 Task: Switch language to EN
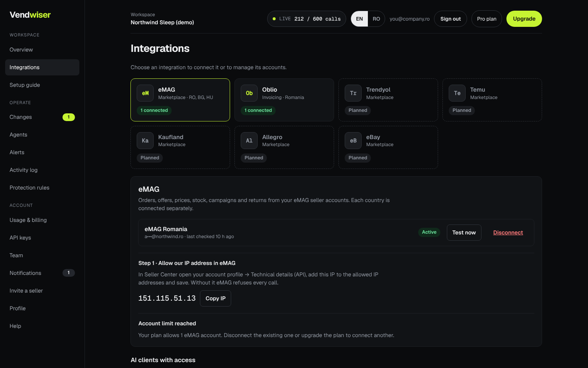click(x=359, y=19)
